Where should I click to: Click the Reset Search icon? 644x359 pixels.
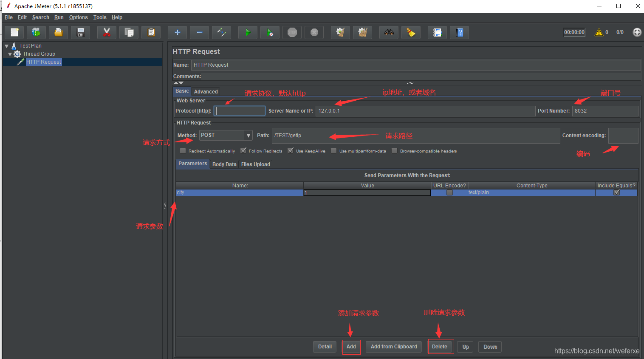[411, 32]
